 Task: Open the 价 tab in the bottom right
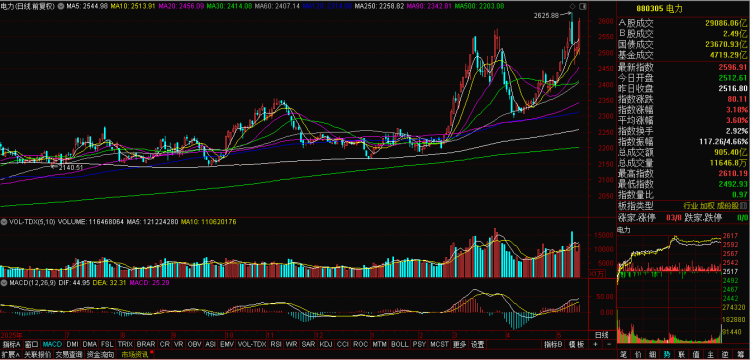638,354
